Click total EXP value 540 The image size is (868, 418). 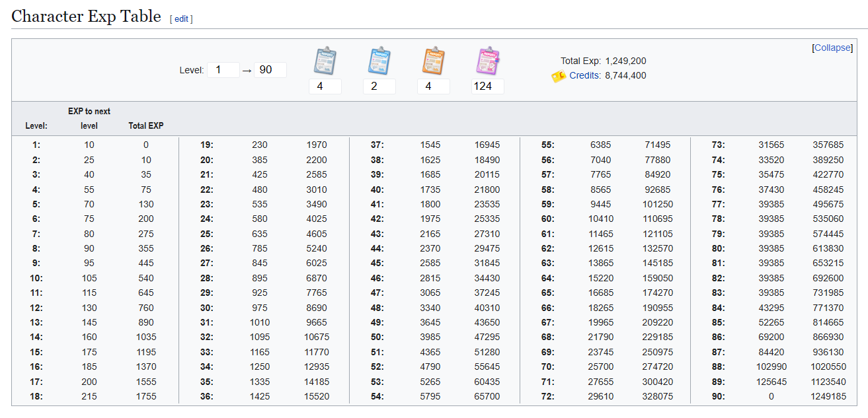tap(146, 278)
